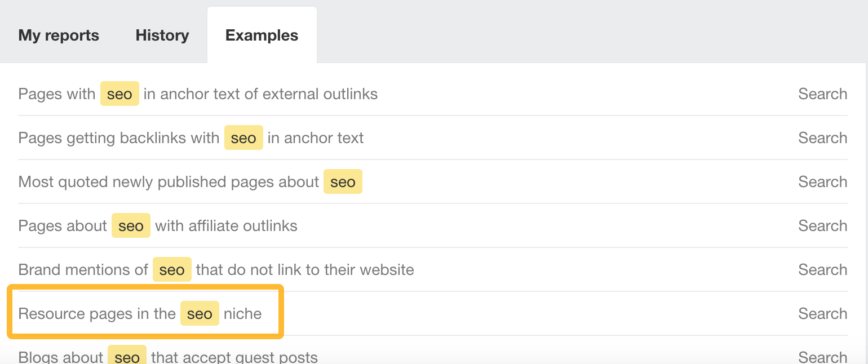Select the Examples tab
Image resolution: width=868 pixels, height=364 pixels.
(x=262, y=35)
